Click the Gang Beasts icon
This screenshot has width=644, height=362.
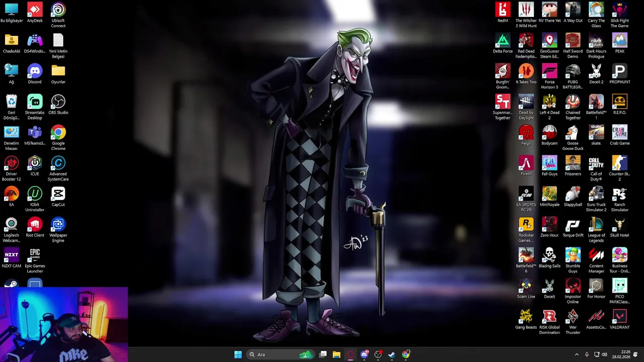(526, 319)
